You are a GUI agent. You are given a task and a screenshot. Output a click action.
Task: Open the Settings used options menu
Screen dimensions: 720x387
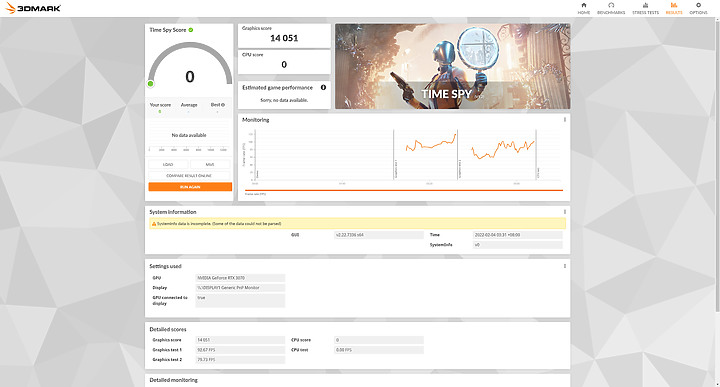565,266
